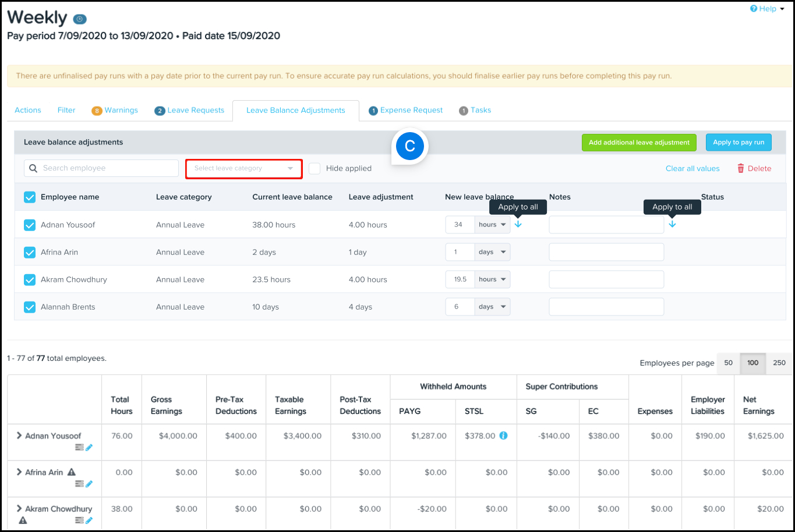Select the Leave Balance Adjustments tab
The width and height of the screenshot is (795, 532).
point(296,110)
